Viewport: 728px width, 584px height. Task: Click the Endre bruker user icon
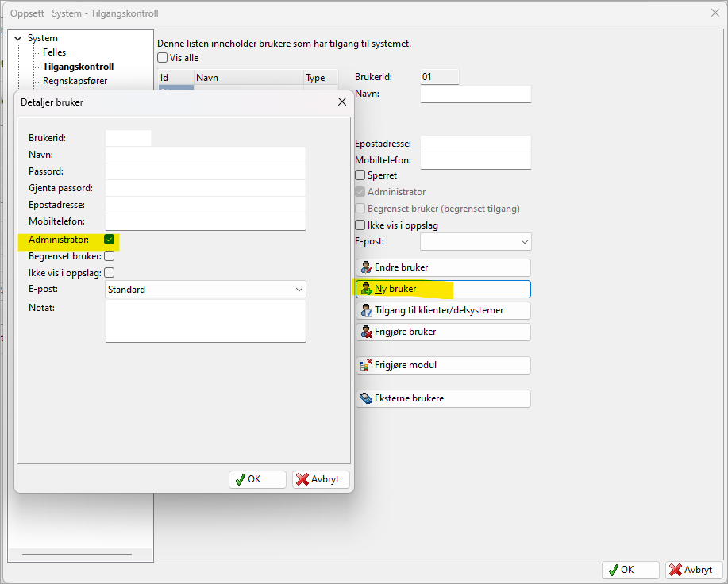(366, 267)
